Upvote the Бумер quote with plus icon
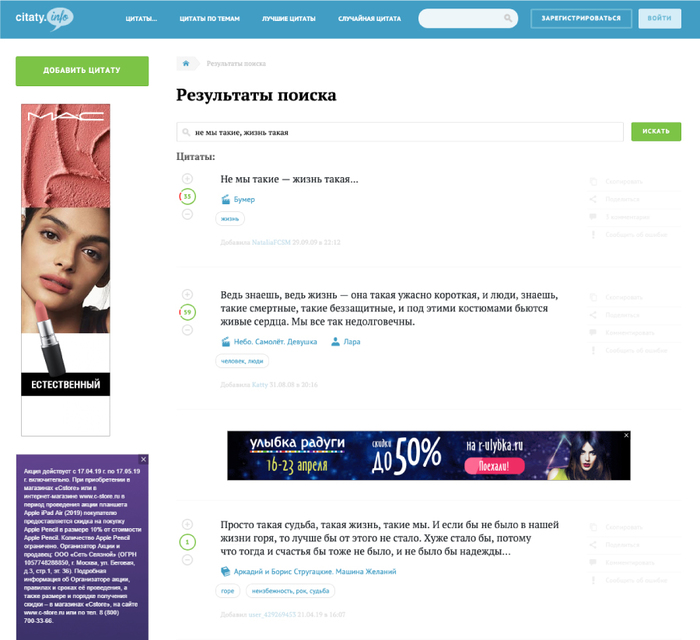Viewport: 700px width, 640px height. (x=187, y=179)
